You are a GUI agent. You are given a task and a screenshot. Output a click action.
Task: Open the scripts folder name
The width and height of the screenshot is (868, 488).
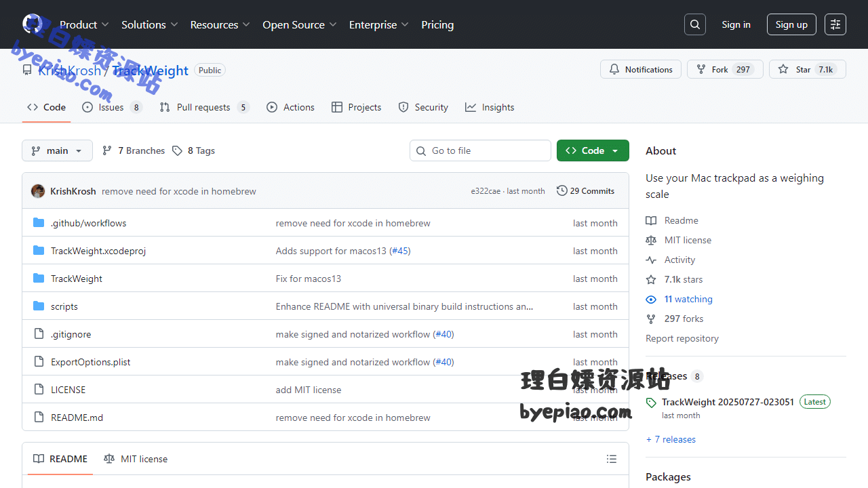point(64,306)
